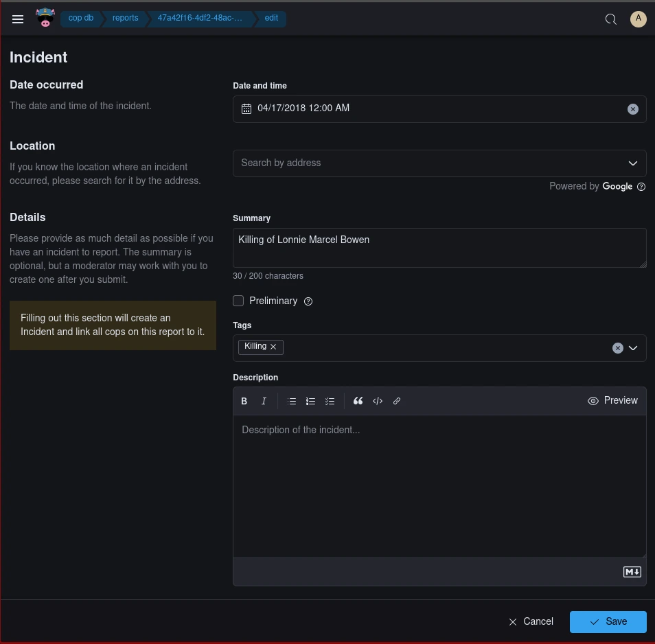Expand the Tags dropdown

[x=633, y=348]
